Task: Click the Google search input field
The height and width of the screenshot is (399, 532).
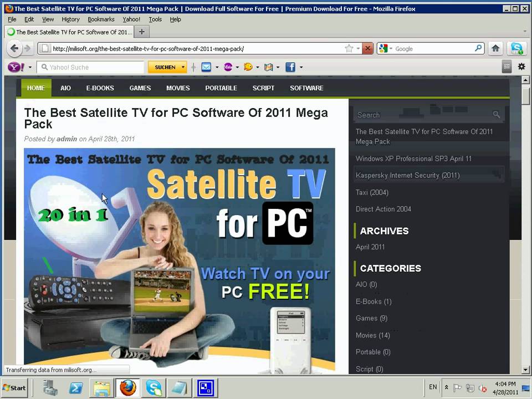Action: pyautogui.click(x=433, y=49)
